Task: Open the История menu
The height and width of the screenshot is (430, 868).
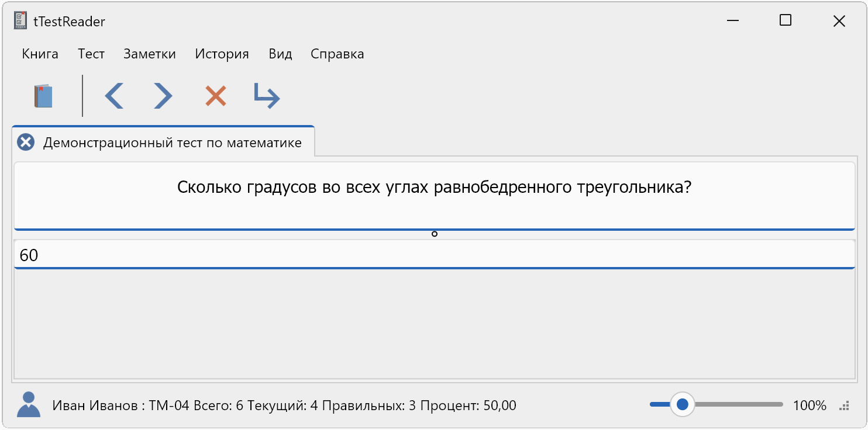Action: [222, 54]
